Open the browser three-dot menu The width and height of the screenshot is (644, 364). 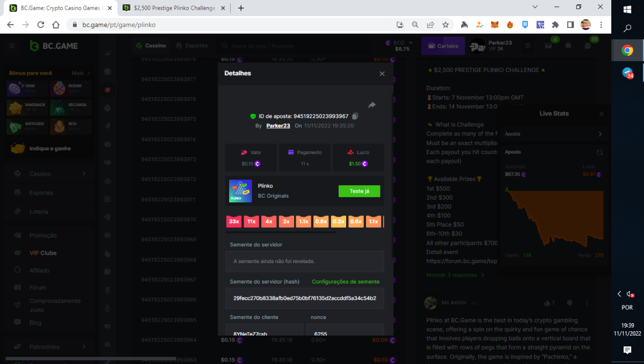(601, 25)
